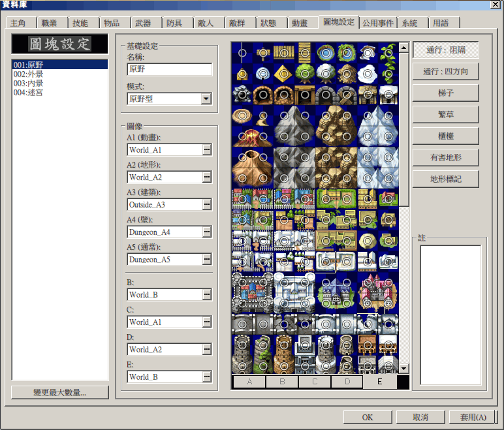Choose the 繁草 bush button
The width and height of the screenshot is (504, 430).
tap(446, 114)
